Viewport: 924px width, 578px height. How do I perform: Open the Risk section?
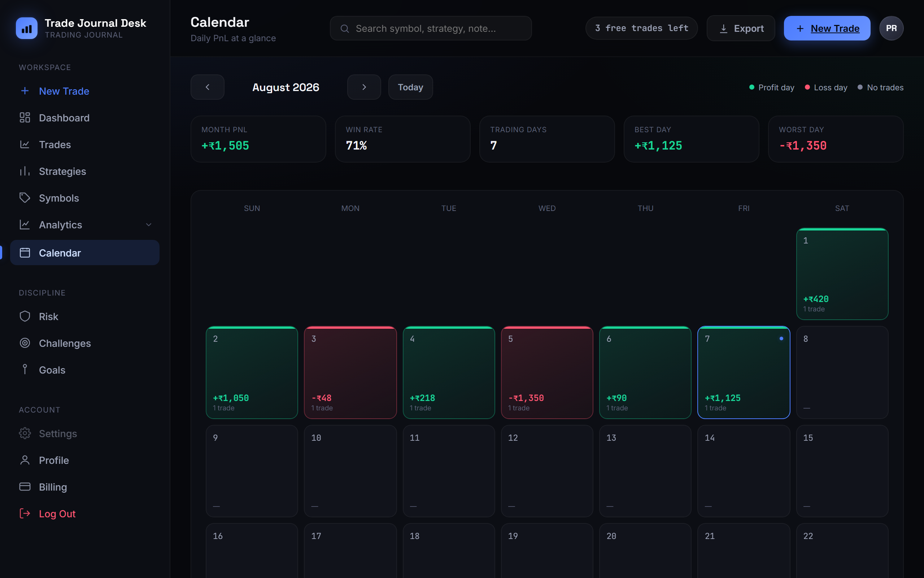click(85, 316)
